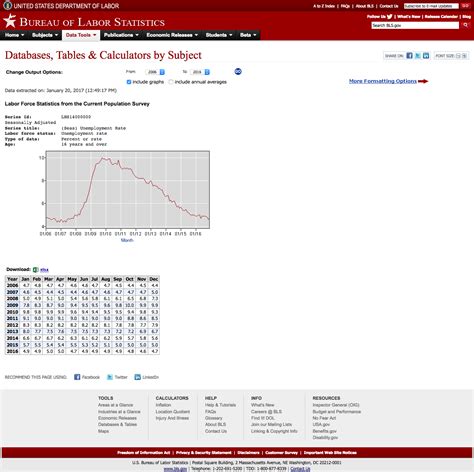Click the Excel download icon
Image resolution: width=474 pixels, height=472 pixels.
[36, 269]
